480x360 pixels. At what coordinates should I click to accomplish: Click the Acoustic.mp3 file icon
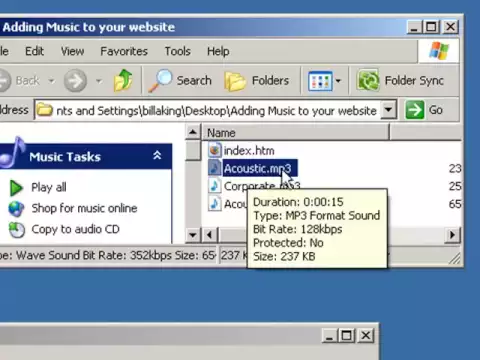pyautogui.click(x=215, y=168)
